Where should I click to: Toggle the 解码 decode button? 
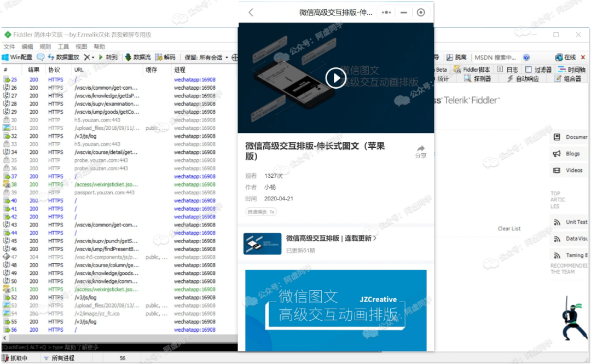[165, 57]
